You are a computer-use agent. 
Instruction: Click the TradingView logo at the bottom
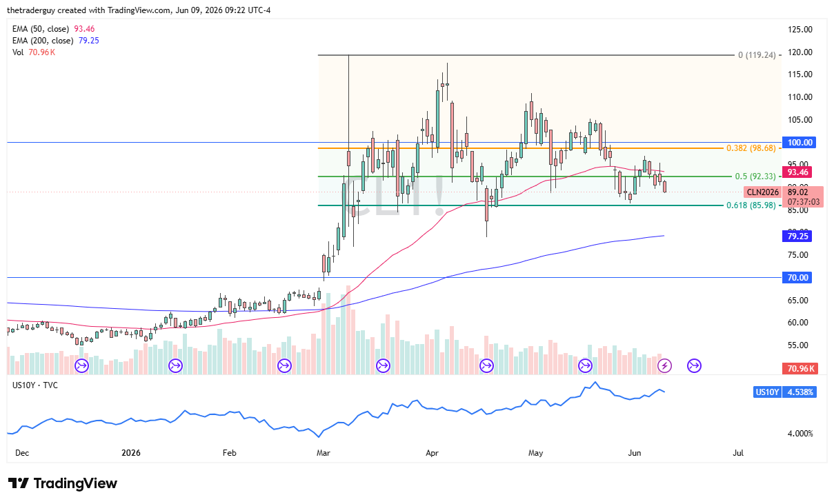click(63, 483)
